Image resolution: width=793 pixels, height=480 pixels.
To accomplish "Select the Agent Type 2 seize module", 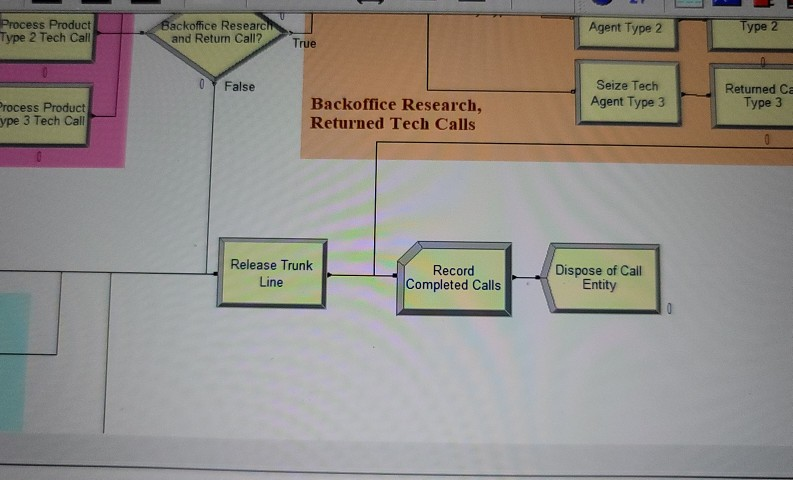I will pyautogui.click(x=626, y=31).
